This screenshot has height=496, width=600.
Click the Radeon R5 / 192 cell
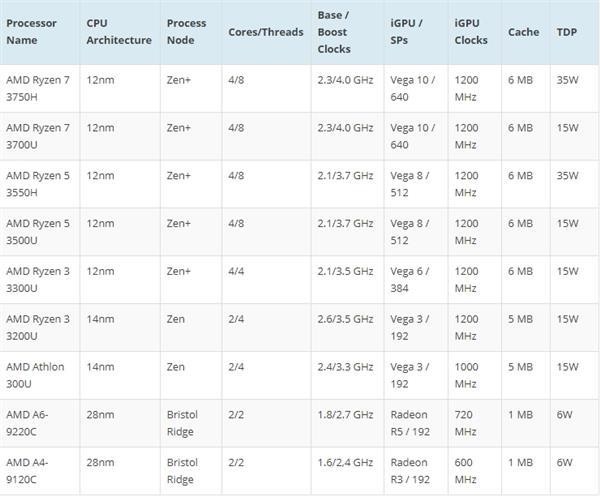coord(410,423)
